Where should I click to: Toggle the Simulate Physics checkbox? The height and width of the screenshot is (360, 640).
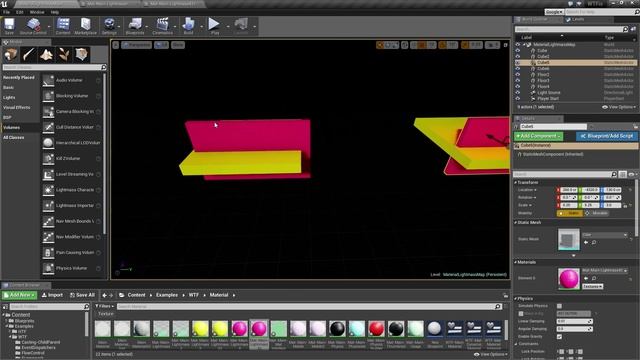tap(559, 306)
